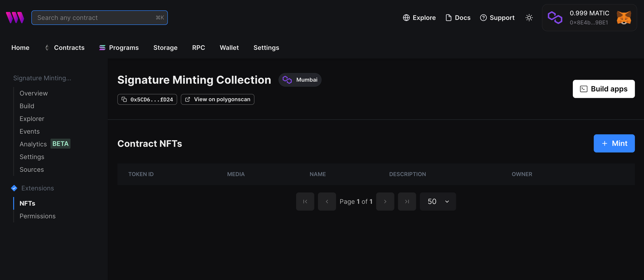644x280 pixels.
Task: Select NFTs in sidebar
Action: point(27,203)
